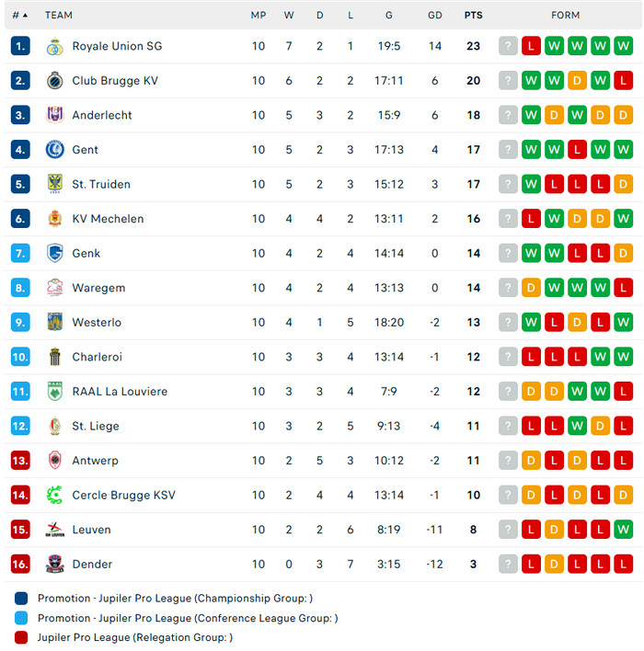Click the MP column header
Viewport: 644px width, 651px height.
coord(259,15)
